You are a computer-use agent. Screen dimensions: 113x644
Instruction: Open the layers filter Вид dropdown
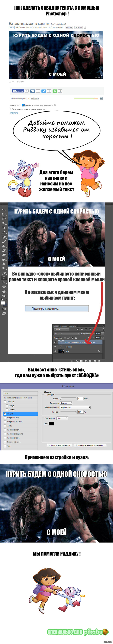coord(61,329)
